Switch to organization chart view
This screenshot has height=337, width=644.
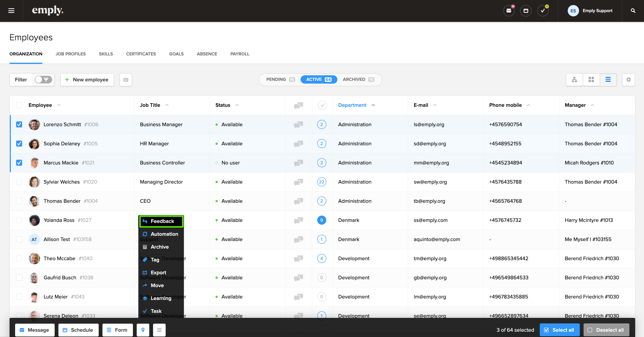[574, 79]
